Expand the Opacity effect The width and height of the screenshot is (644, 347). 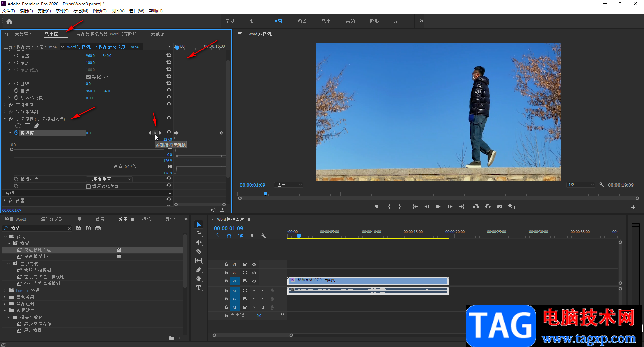click(5, 105)
